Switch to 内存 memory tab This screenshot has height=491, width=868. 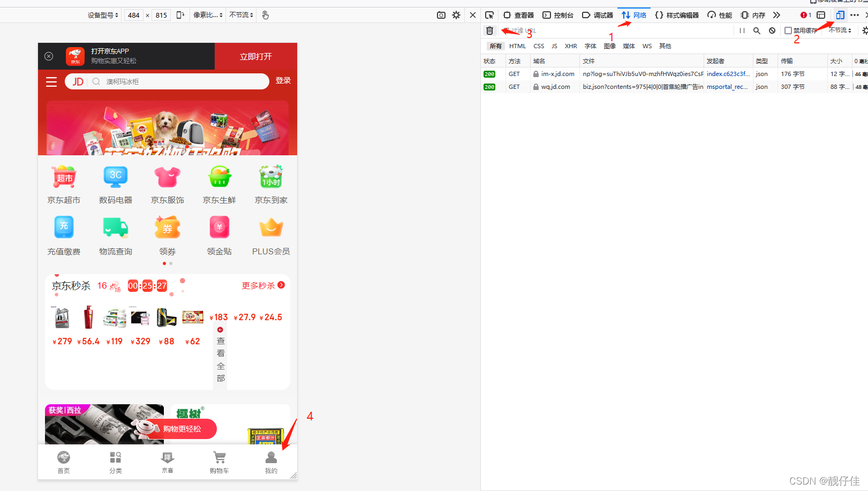[753, 15]
